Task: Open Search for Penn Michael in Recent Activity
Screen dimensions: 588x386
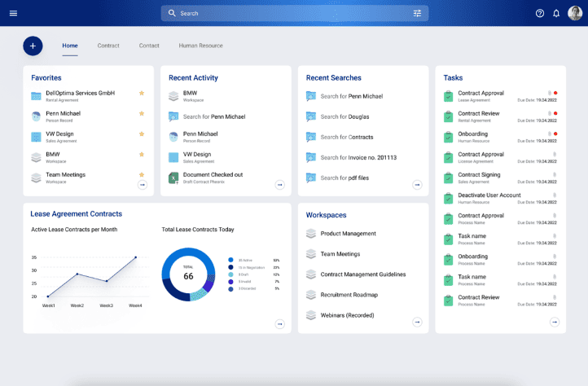Action: 214,116
